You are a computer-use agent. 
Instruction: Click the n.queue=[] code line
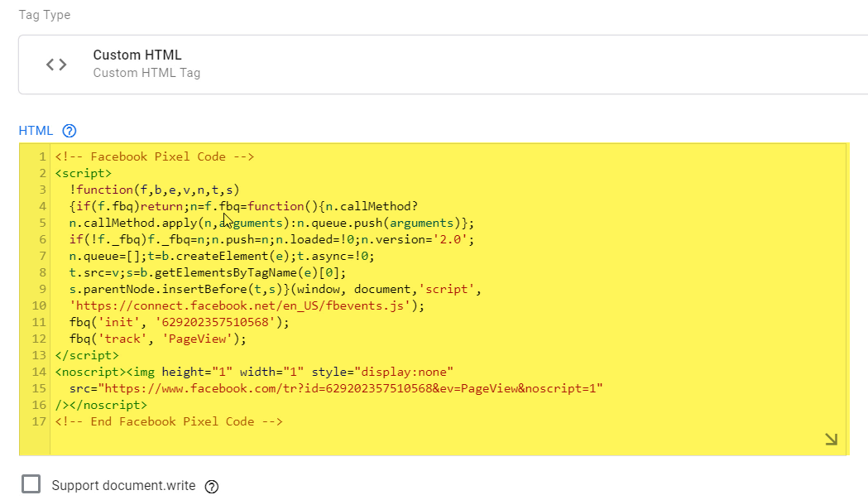(x=222, y=257)
